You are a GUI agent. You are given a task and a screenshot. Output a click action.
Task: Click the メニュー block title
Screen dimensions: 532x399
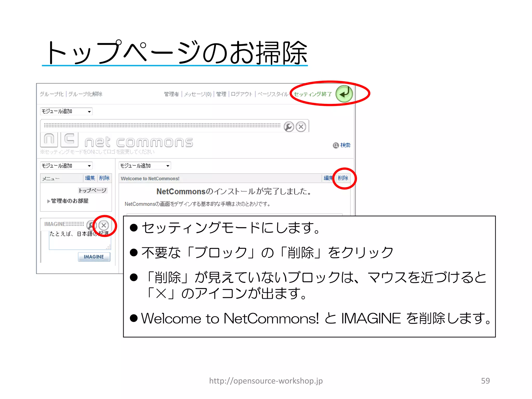(51, 178)
